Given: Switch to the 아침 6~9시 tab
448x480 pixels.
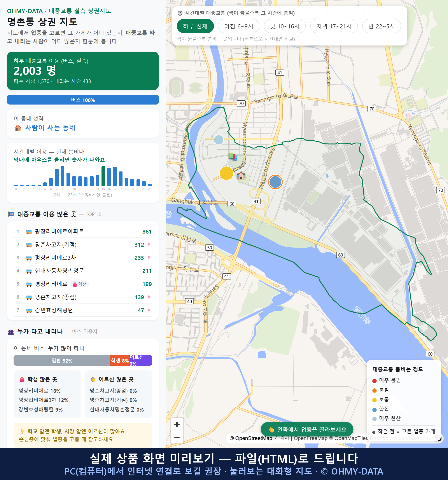Looking at the screenshot, I should coord(239,26).
